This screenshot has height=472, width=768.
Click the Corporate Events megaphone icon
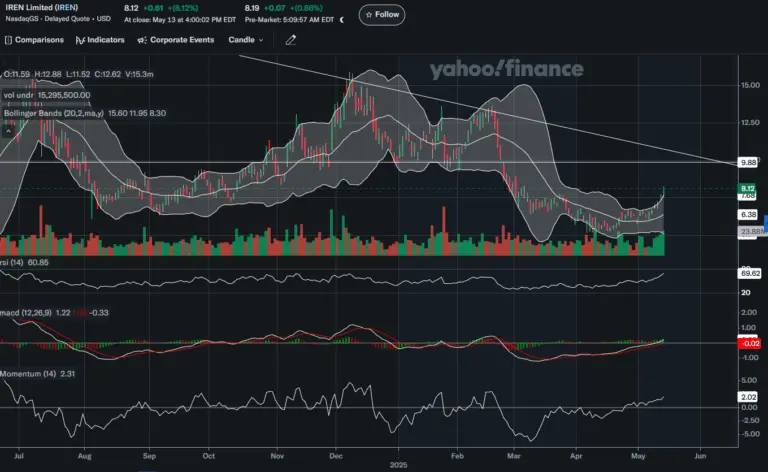[142, 40]
